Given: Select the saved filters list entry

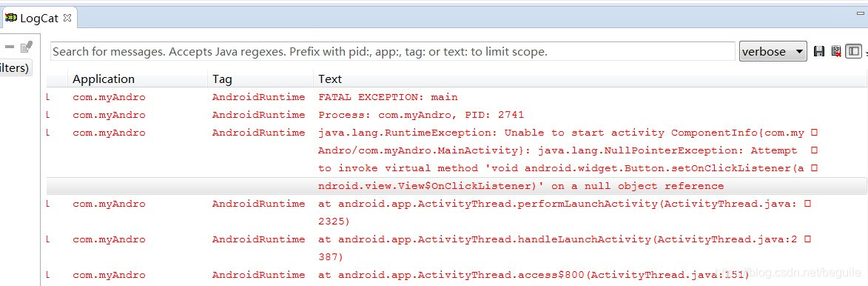Looking at the screenshot, I should 16,67.
